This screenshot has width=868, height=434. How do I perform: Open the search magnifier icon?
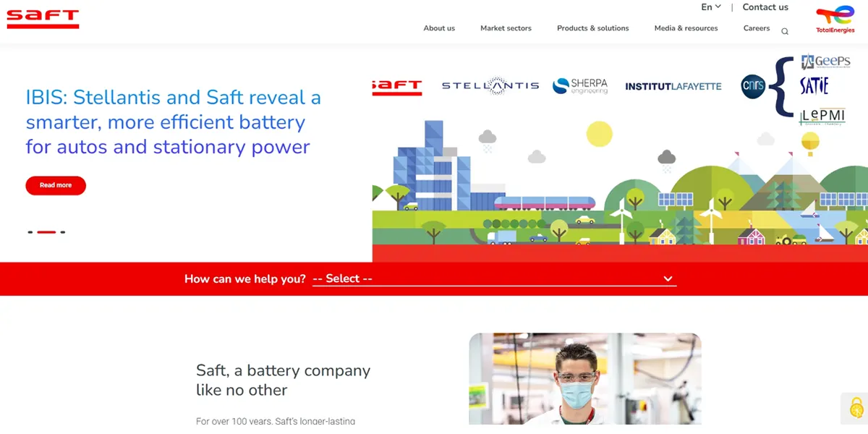click(x=785, y=30)
